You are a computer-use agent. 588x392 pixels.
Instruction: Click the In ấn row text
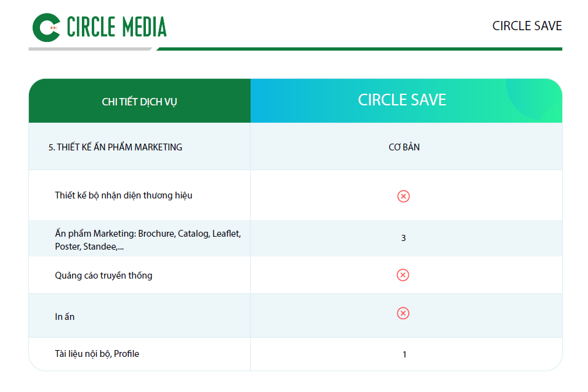click(x=65, y=317)
